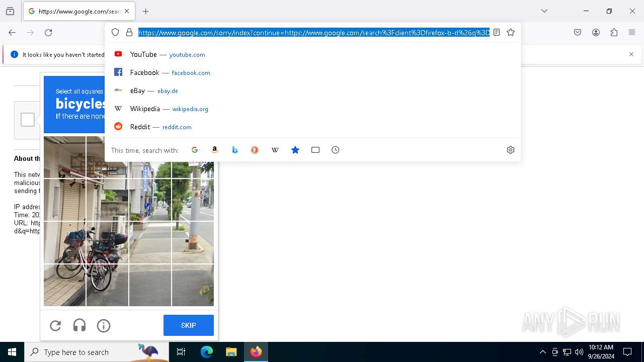Get an audio challenge headphones icon

(79, 326)
